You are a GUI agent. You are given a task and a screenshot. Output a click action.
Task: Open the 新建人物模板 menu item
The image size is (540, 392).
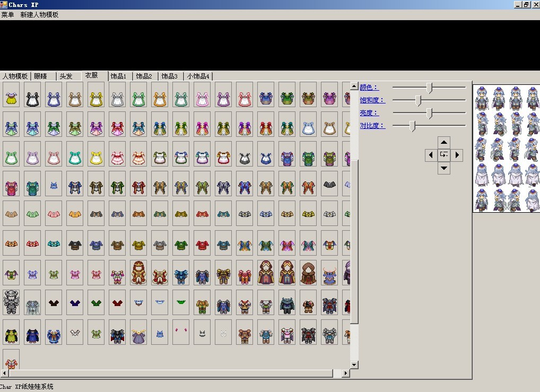coord(39,15)
